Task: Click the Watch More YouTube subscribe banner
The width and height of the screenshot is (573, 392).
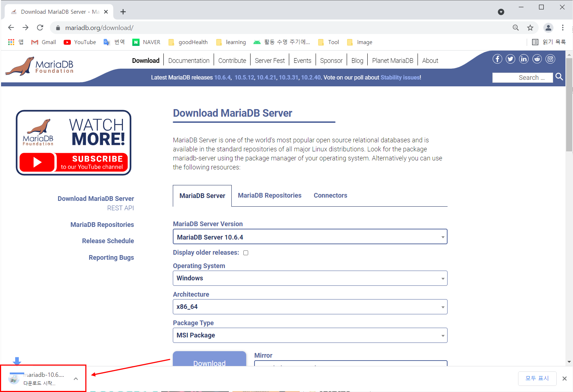Action: click(x=73, y=143)
